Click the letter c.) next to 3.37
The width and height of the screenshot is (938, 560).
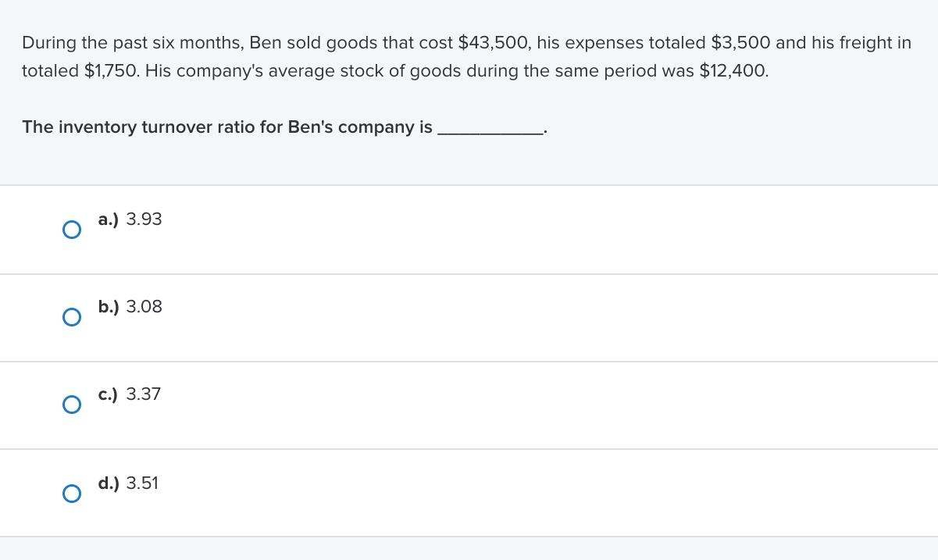[x=109, y=394]
